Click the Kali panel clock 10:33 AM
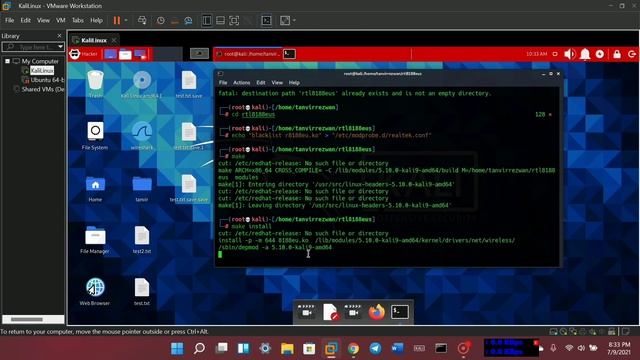 click(x=536, y=54)
